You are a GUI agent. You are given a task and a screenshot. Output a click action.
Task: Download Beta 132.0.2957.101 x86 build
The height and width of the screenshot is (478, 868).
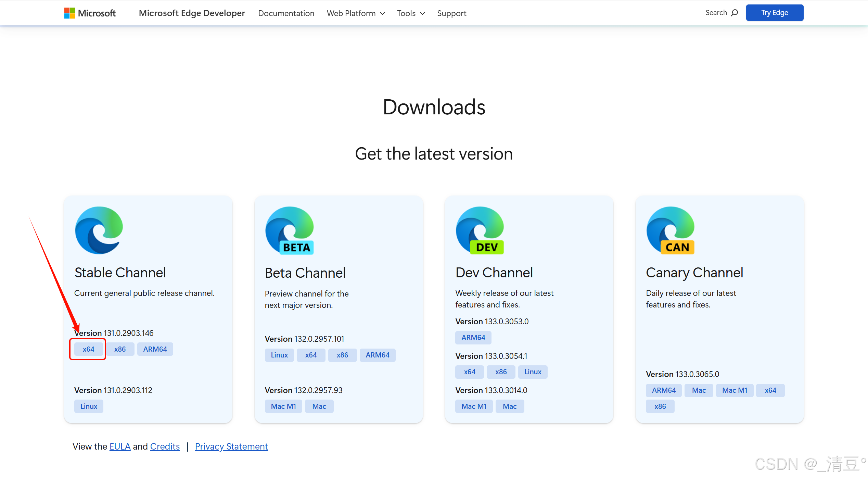coord(342,355)
